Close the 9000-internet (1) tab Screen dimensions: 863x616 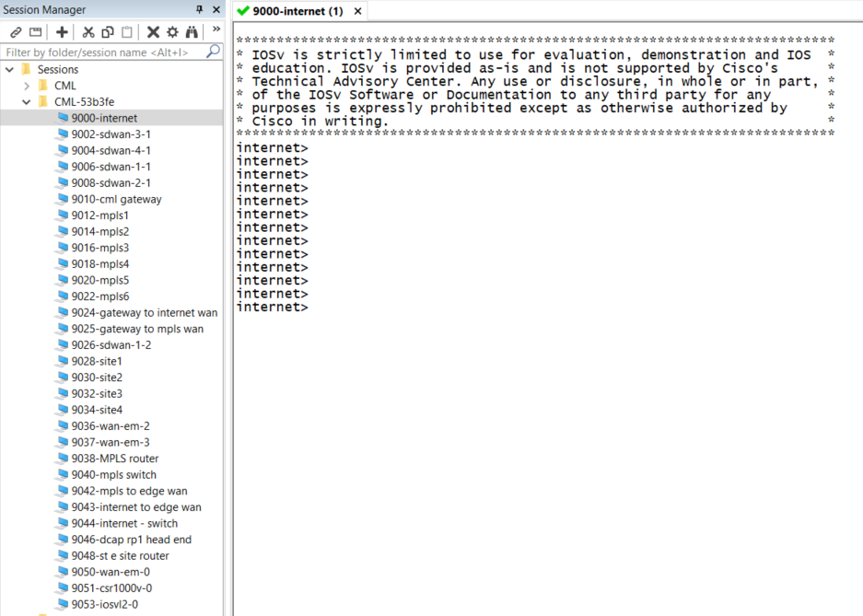pyautogui.click(x=358, y=11)
